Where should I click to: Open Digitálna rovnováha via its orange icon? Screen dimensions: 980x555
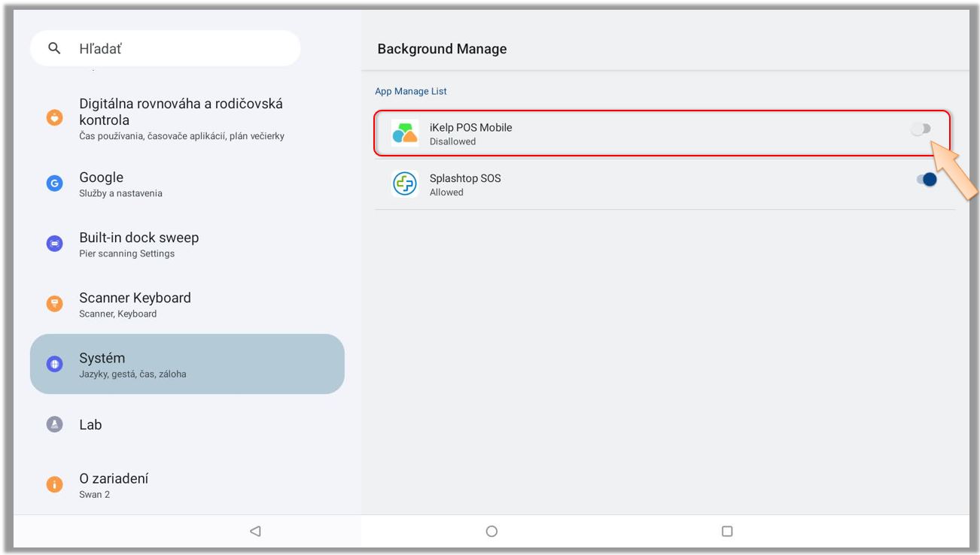pos(54,118)
